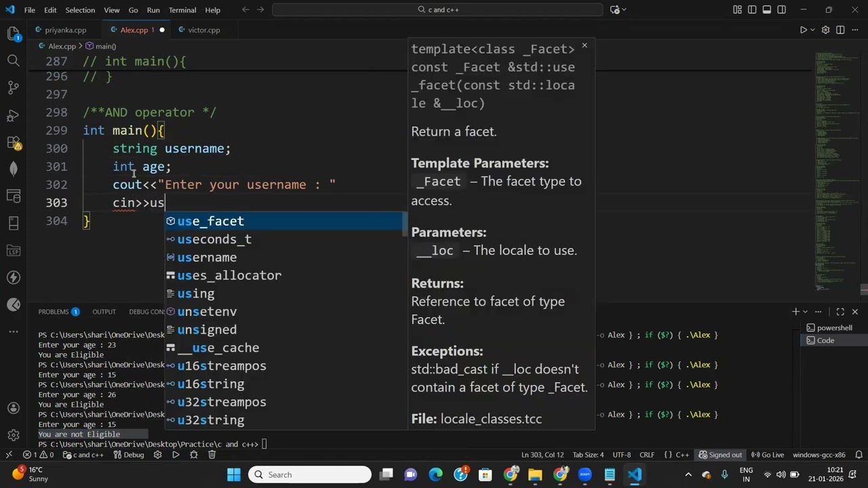Open the run button dropdown arrow

pyautogui.click(x=813, y=30)
